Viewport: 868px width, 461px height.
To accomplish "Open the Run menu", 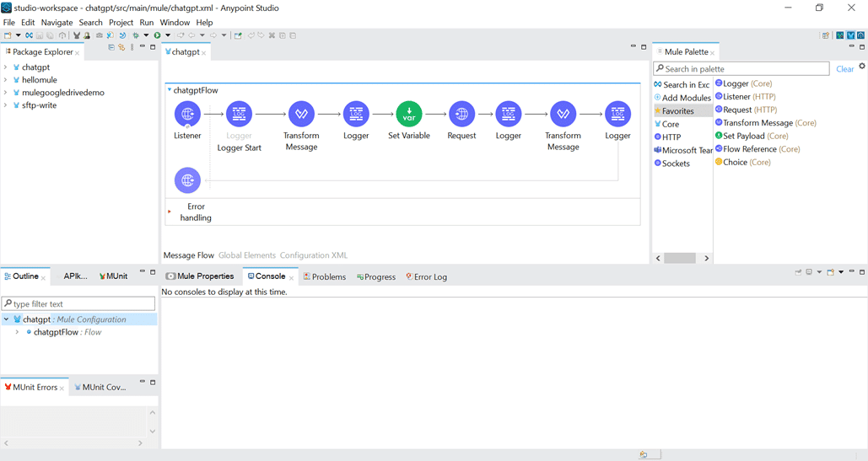I will coord(147,23).
